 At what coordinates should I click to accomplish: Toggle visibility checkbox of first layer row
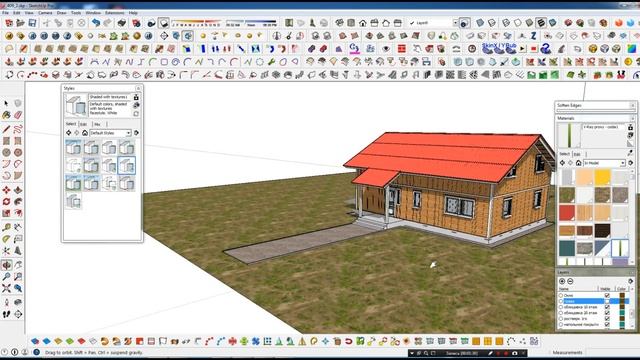(x=607, y=295)
